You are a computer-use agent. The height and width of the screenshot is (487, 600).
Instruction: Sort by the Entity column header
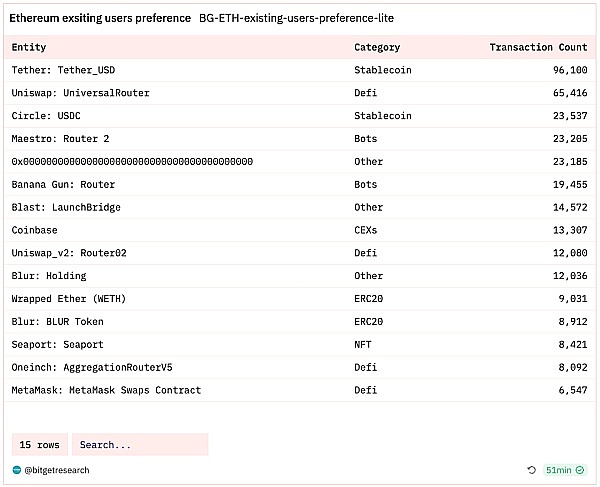[29, 47]
